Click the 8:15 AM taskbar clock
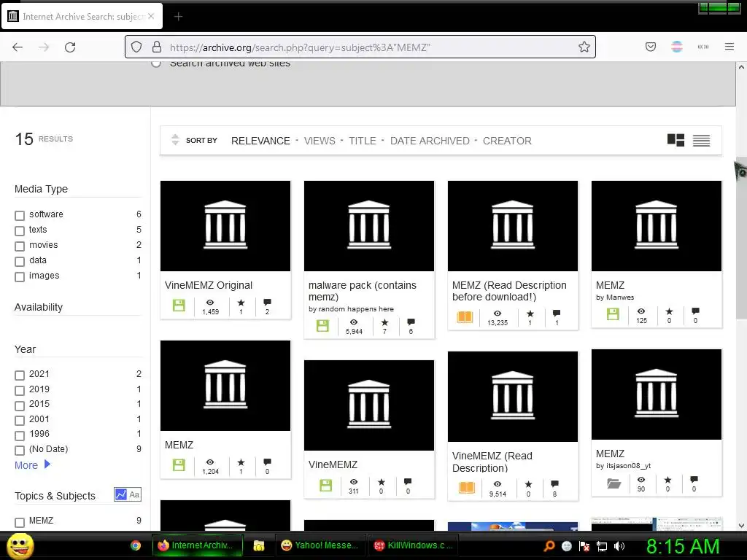The image size is (747, 560). (x=683, y=546)
